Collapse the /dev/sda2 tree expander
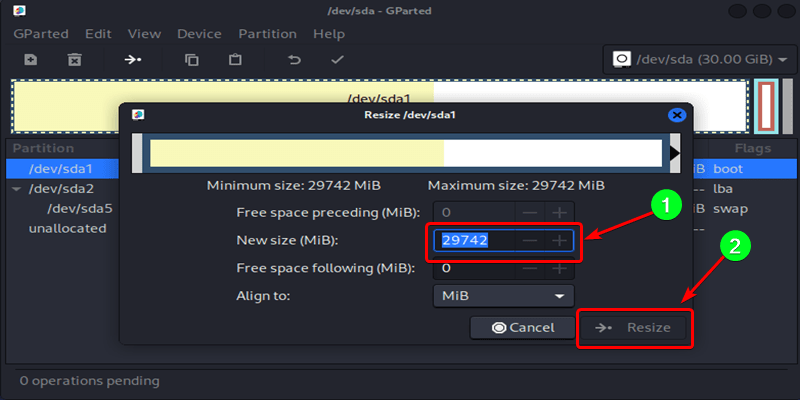The image size is (800, 400). pos(17,189)
